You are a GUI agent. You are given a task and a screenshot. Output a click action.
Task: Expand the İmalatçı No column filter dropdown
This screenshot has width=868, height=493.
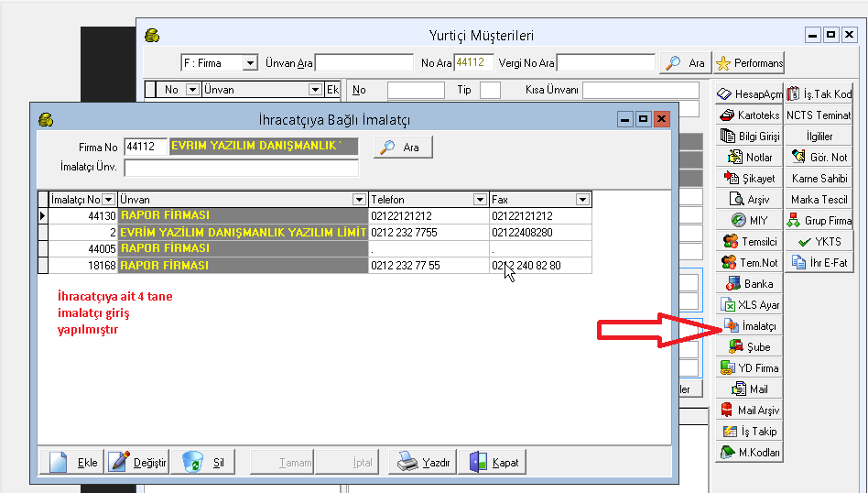click(x=109, y=200)
